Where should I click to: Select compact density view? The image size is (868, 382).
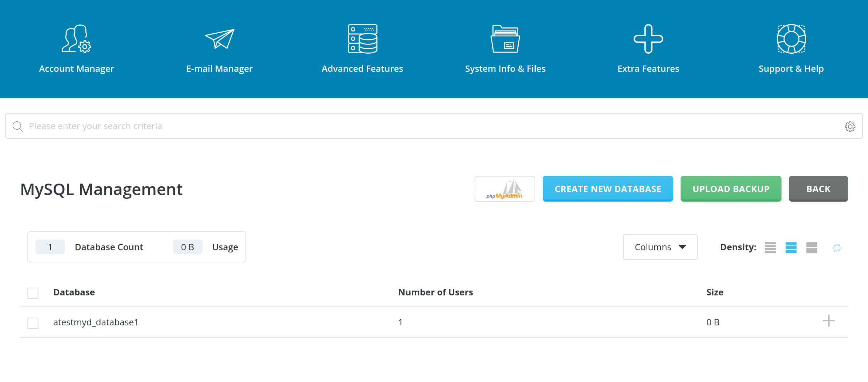click(x=770, y=247)
